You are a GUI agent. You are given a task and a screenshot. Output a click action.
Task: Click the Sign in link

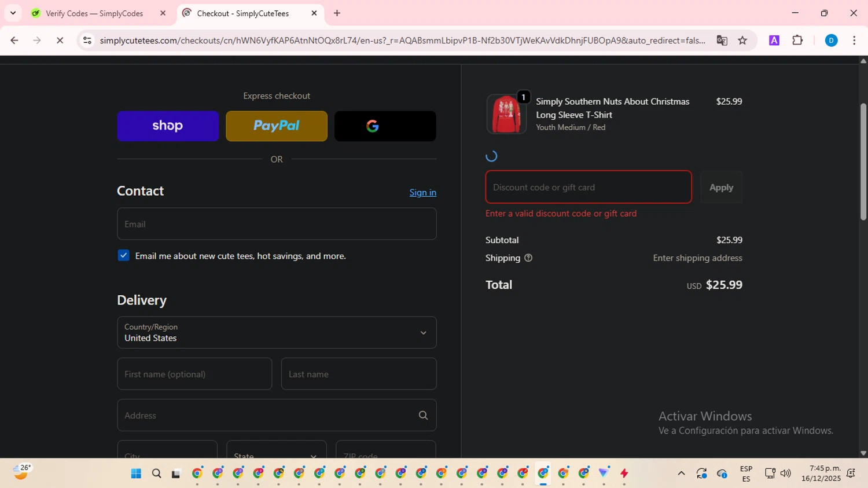(x=423, y=193)
